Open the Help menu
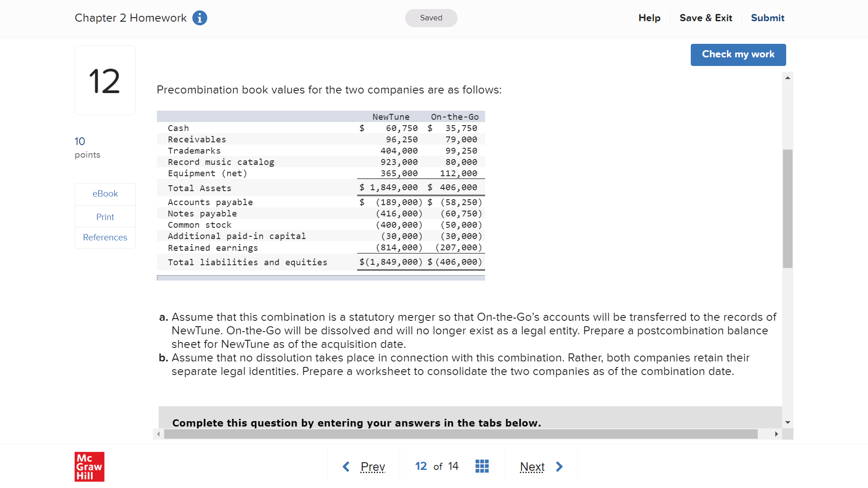Screen dimensions: 868x488 649,18
